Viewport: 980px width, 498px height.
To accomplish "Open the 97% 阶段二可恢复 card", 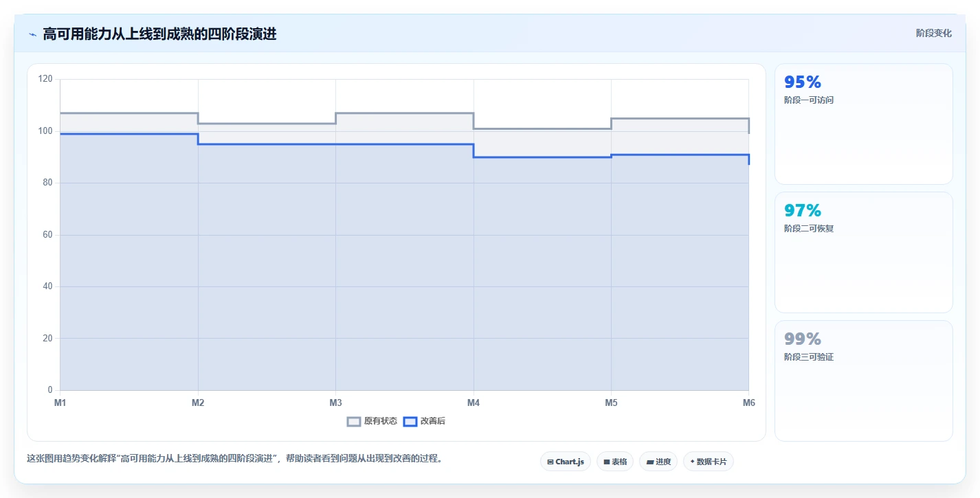I will pyautogui.click(x=864, y=252).
